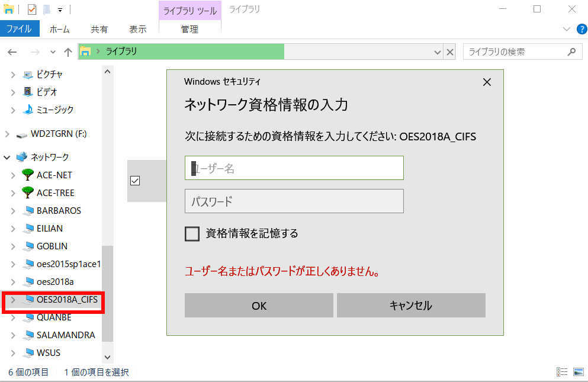Select the QUANBE network computer
Screen dimensions: 588x382
[x=54, y=317]
